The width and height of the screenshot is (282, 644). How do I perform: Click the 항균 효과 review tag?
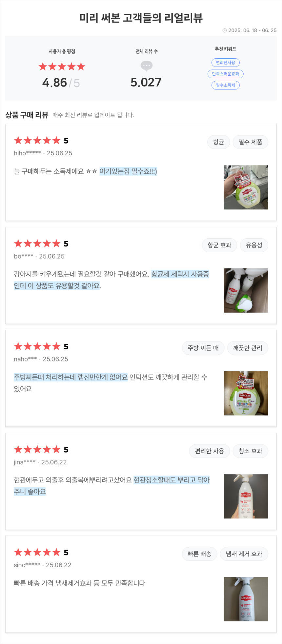219,245
